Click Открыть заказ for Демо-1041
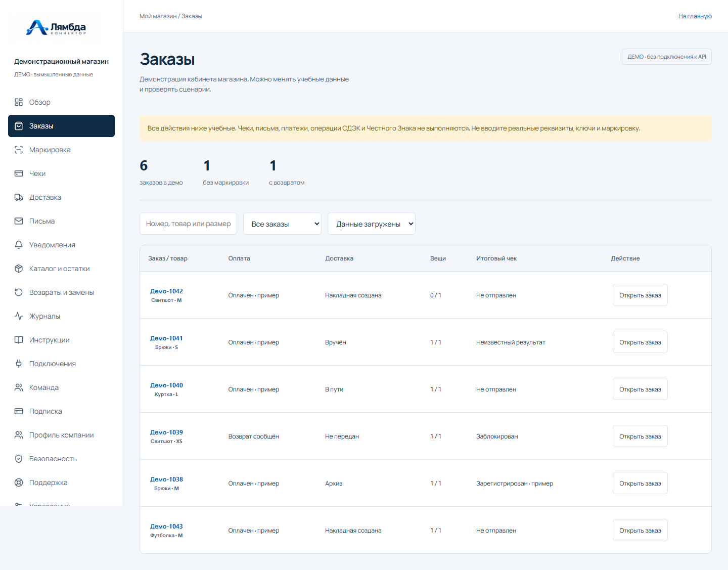This screenshot has height=570, width=728. point(640,342)
